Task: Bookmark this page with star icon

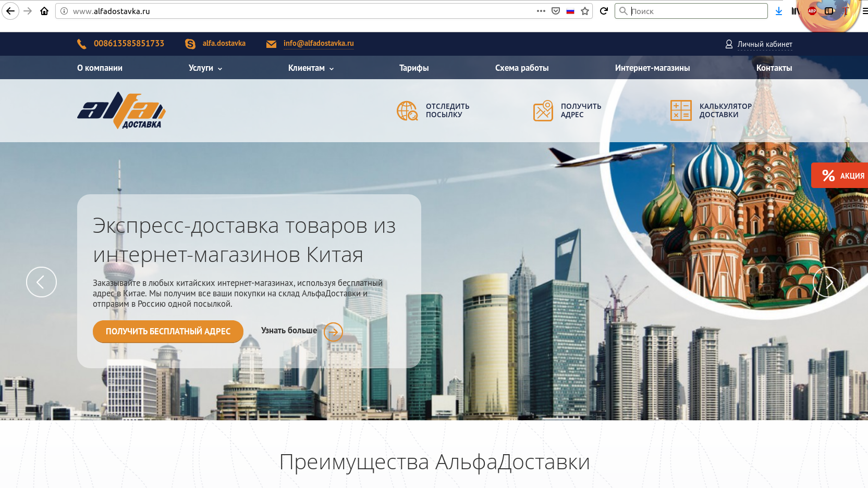Action: tap(585, 11)
